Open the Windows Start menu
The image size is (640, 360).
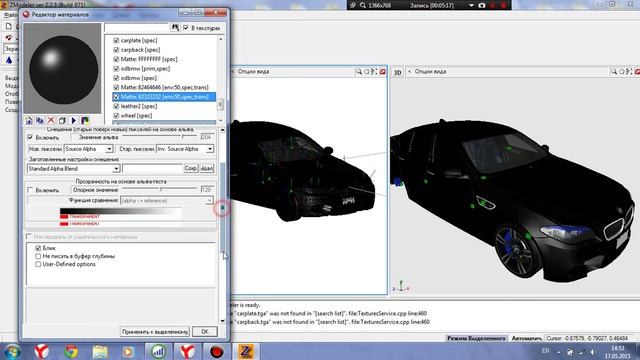12,351
